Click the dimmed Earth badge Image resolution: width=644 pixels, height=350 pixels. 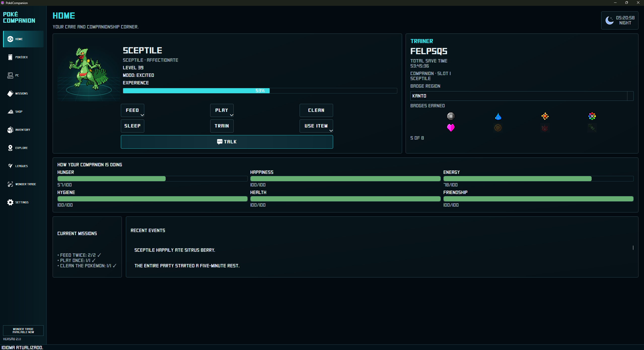592,128
